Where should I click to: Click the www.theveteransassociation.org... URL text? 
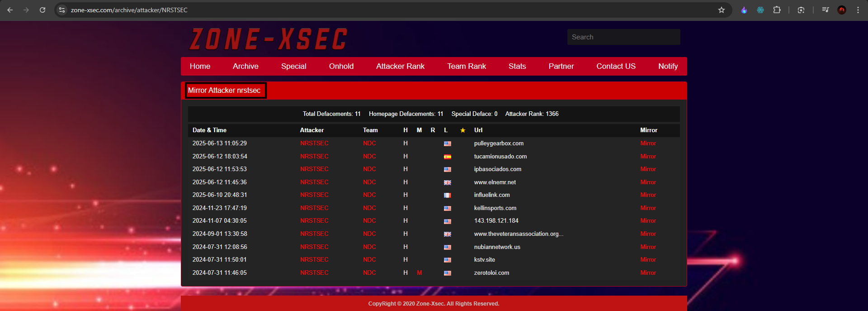519,234
